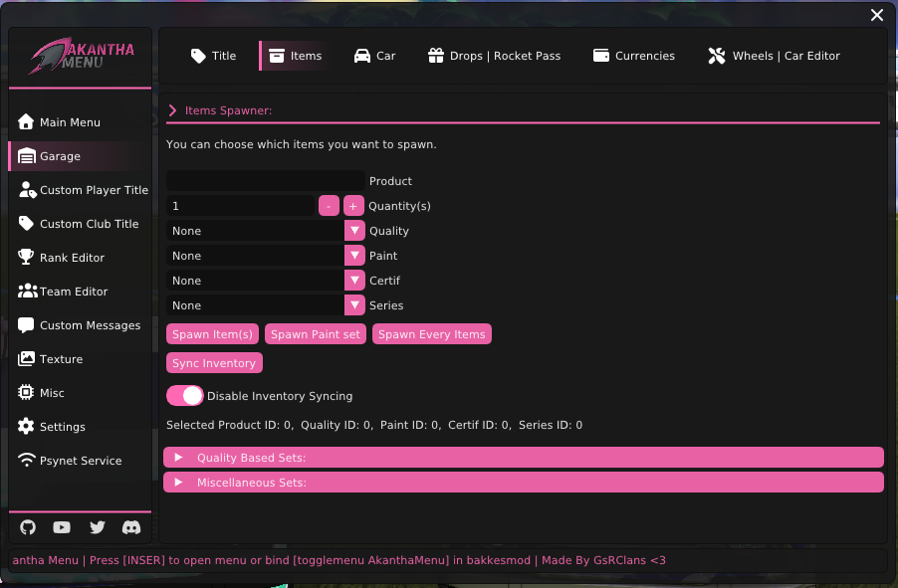The height and width of the screenshot is (588, 898).
Task: Increase quantity with the plus button
Action: pos(353,206)
